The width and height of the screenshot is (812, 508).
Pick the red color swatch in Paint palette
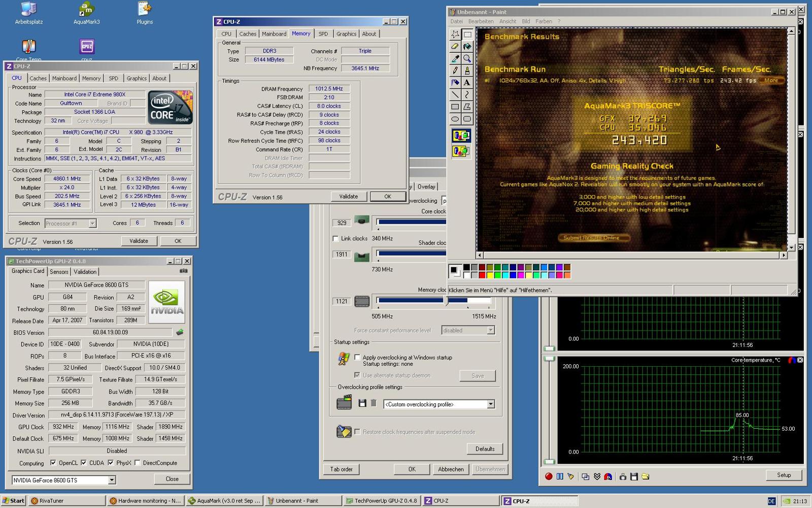pyautogui.click(x=482, y=275)
